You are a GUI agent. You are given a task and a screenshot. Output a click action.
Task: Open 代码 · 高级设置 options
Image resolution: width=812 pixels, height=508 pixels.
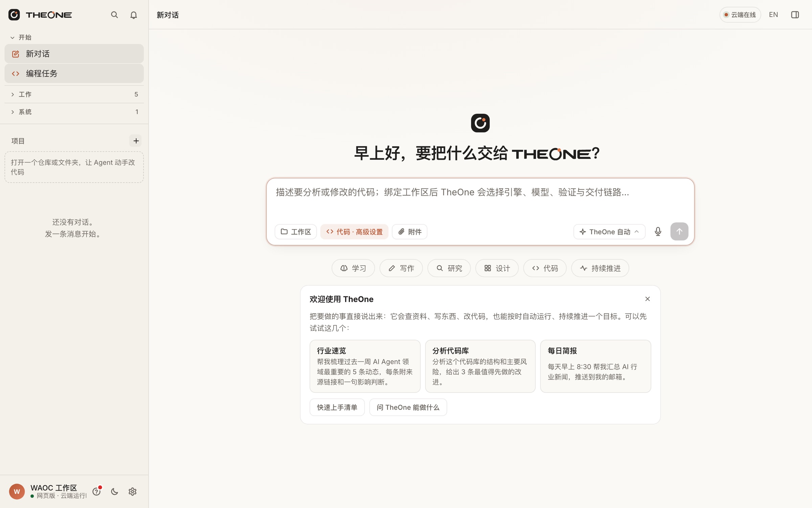[x=354, y=232]
